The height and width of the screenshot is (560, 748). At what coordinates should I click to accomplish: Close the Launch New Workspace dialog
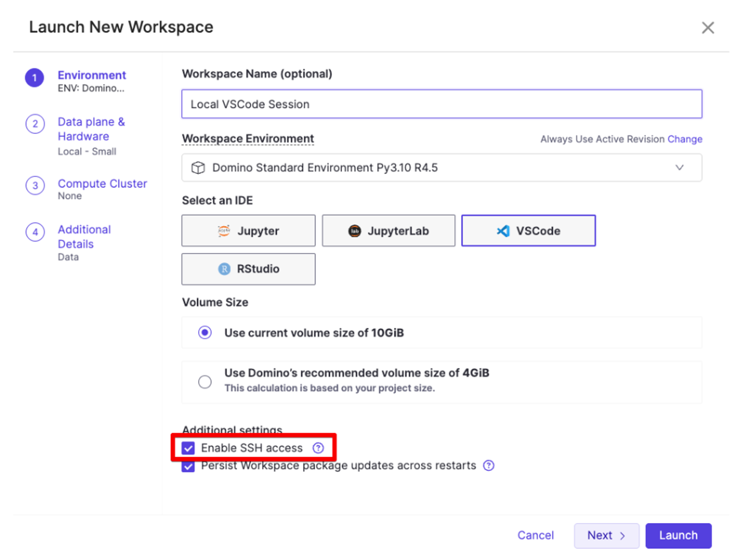(707, 28)
